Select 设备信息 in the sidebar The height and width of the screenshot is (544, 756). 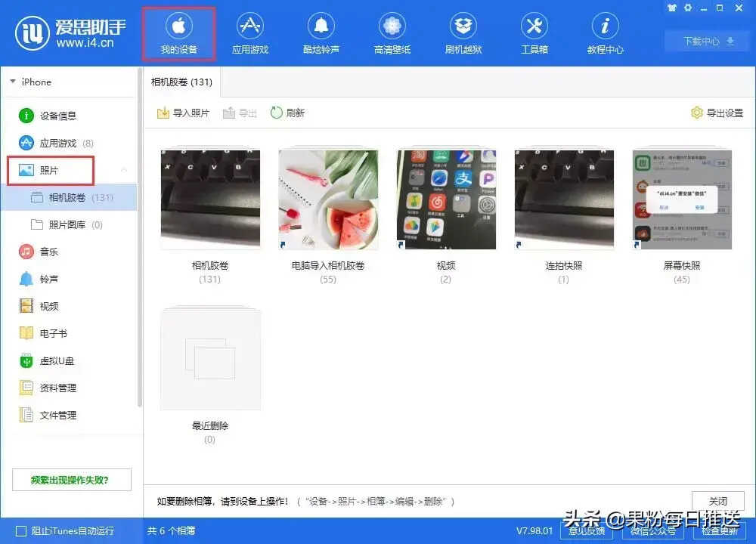(x=48, y=116)
